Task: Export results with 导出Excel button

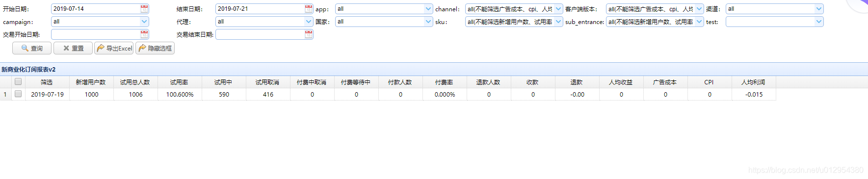Action: pyautogui.click(x=114, y=48)
